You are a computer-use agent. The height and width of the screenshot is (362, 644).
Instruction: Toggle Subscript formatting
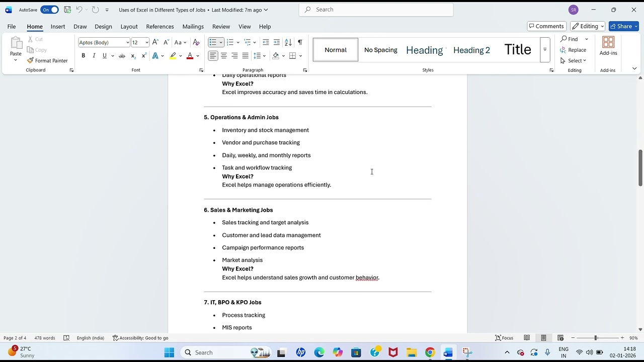(x=133, y=56)
